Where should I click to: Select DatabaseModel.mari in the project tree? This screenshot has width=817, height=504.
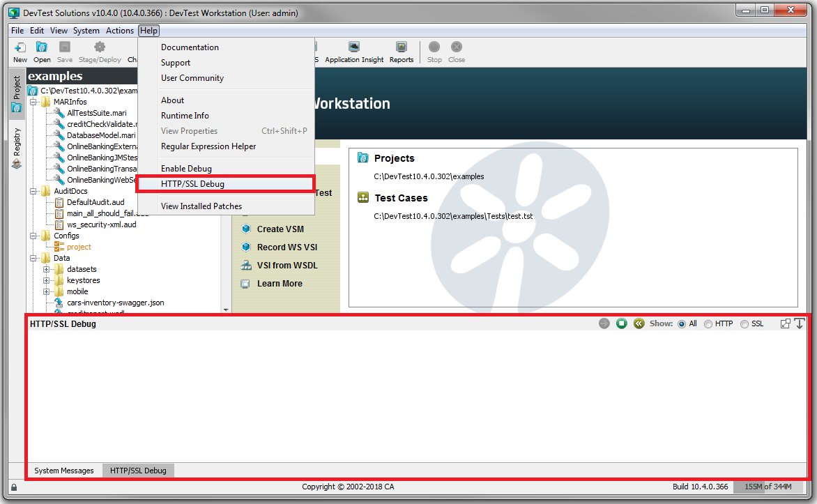(101, 135)
